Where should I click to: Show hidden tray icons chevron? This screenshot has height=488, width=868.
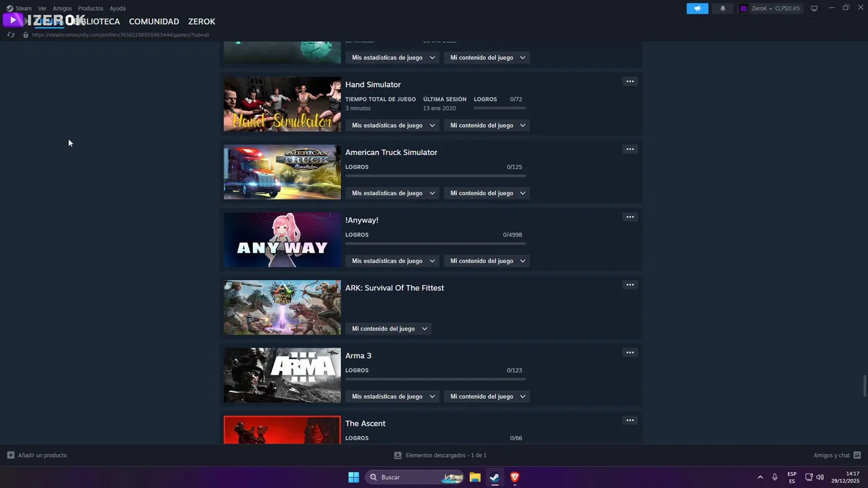coord(760,477)
